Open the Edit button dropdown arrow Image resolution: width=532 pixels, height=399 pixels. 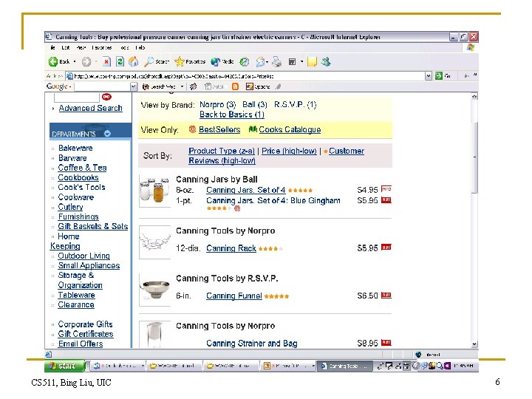[x=301, y=61]
